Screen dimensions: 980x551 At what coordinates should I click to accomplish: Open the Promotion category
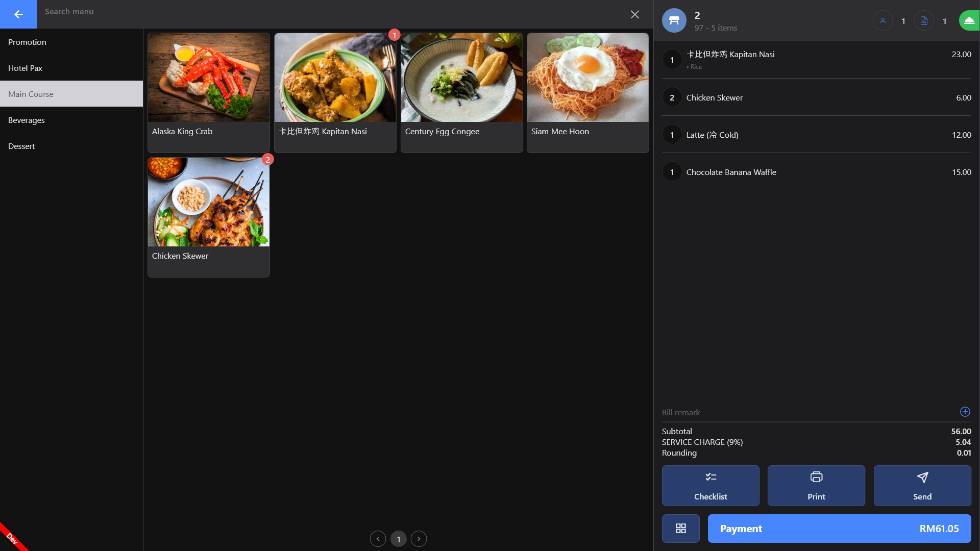coord(71,42)
